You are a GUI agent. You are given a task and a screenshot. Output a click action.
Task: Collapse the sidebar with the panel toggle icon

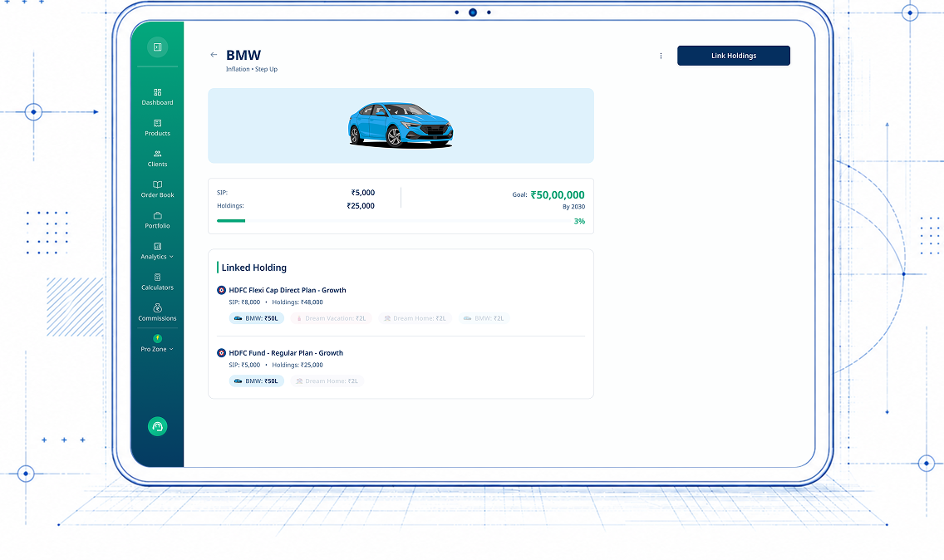[157, 47]
